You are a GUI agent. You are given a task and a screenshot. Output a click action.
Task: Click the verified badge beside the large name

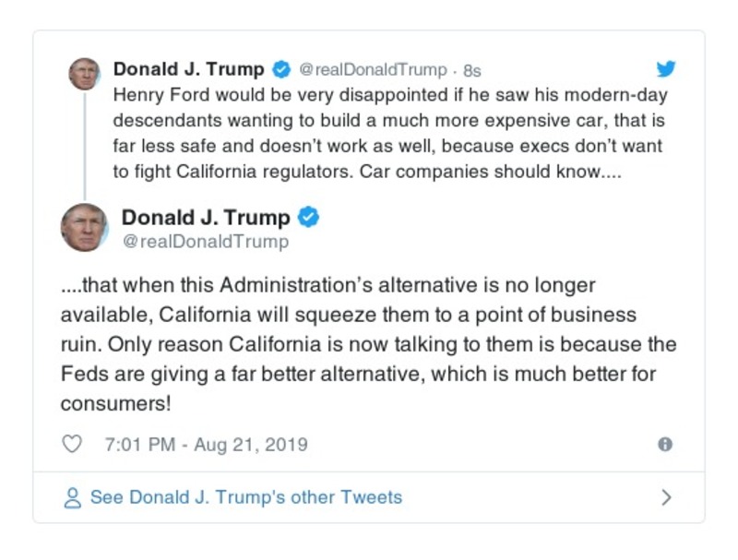(309, 218)
